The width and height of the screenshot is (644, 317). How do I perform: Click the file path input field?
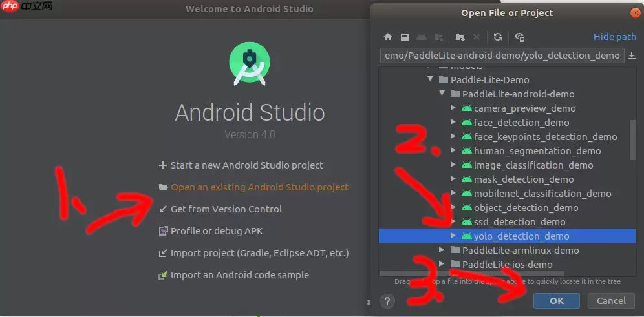[502, 56]
